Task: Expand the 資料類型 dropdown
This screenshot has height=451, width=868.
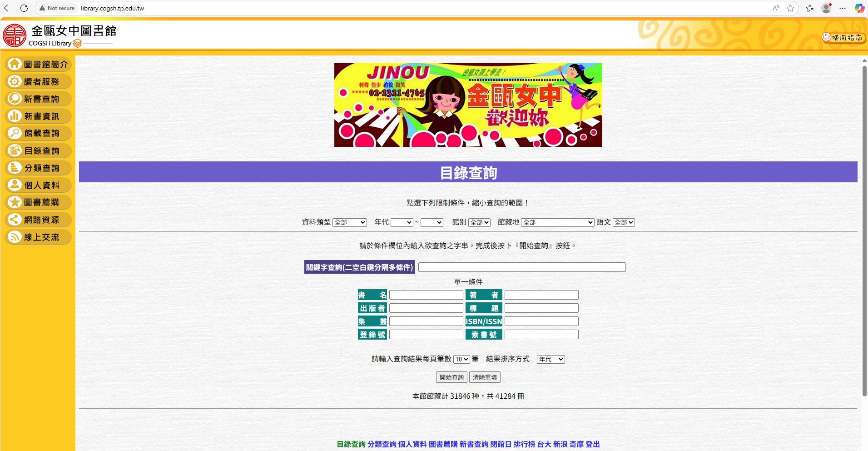Action: [x=349, y=222]
